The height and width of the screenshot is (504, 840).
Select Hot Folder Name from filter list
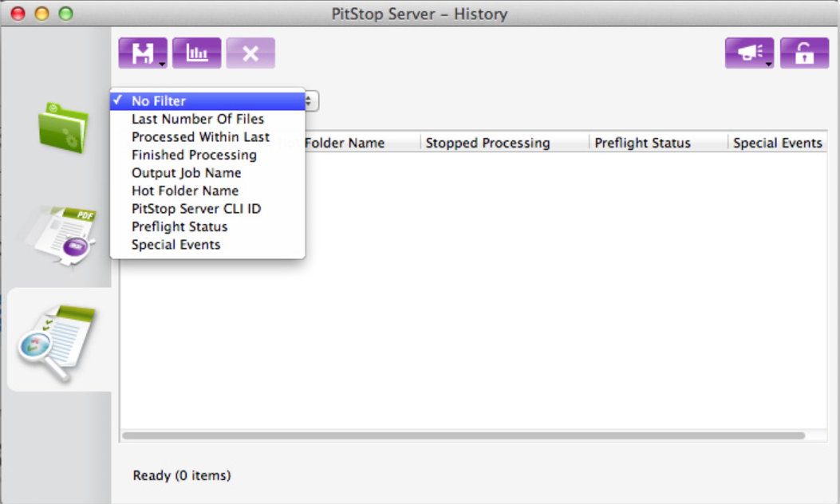[x=185, y=191]
